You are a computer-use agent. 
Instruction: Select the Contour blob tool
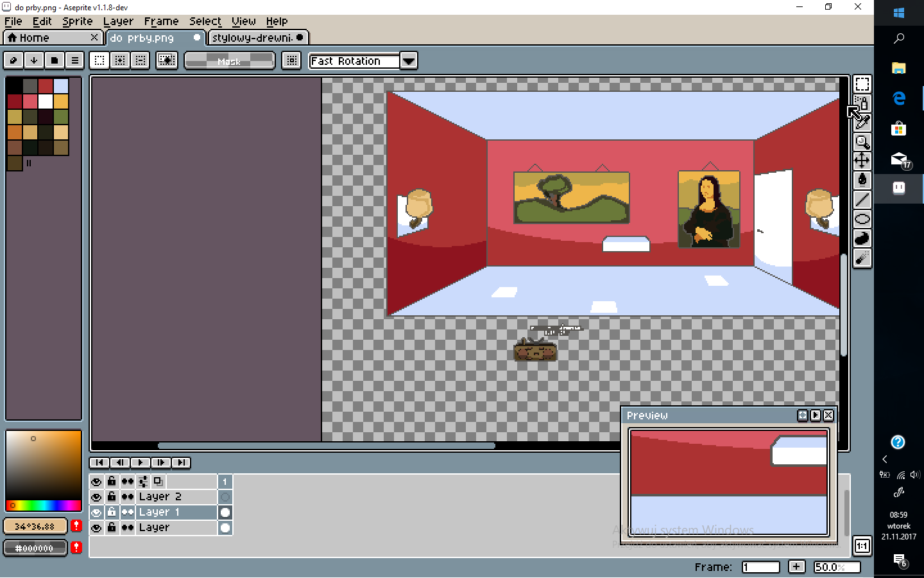pos(862,238)
